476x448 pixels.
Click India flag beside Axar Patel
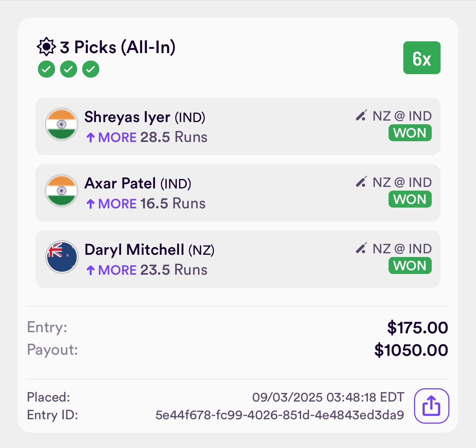point(62,191)
